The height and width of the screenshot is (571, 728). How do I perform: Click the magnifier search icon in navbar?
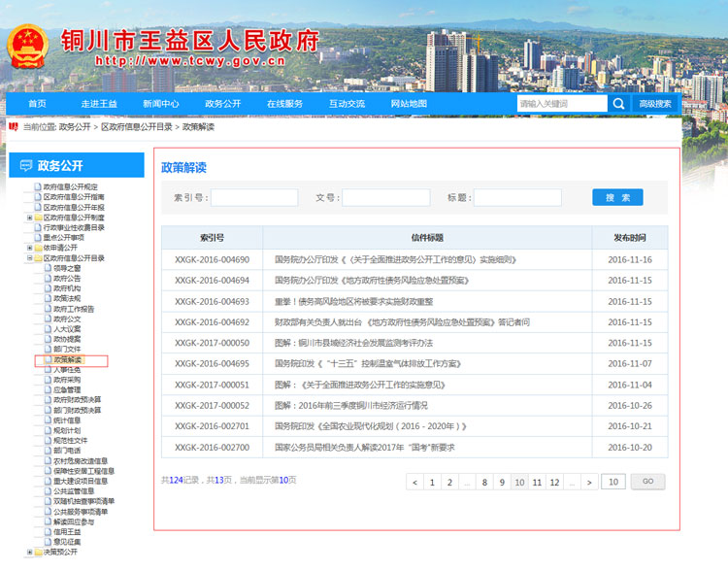(618, 104)
